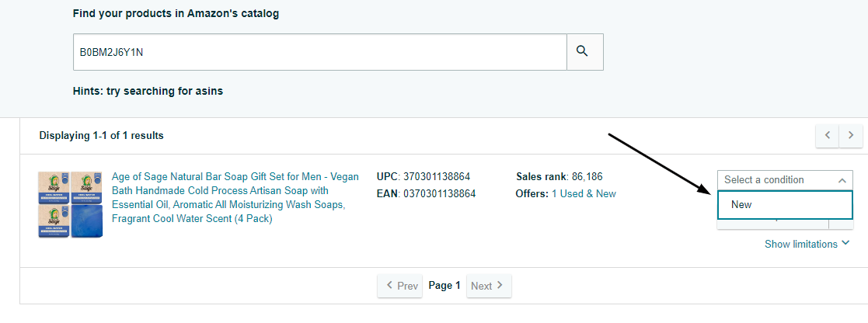Click the Next pagination button
The height and width of the screenshot is (323, 868).
coord(489,286)
